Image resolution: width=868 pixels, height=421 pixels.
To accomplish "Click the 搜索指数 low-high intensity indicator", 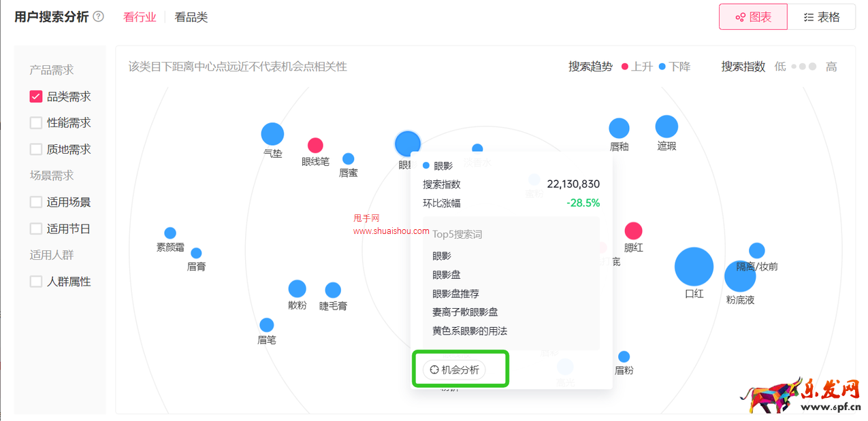I will pos(805,66).
